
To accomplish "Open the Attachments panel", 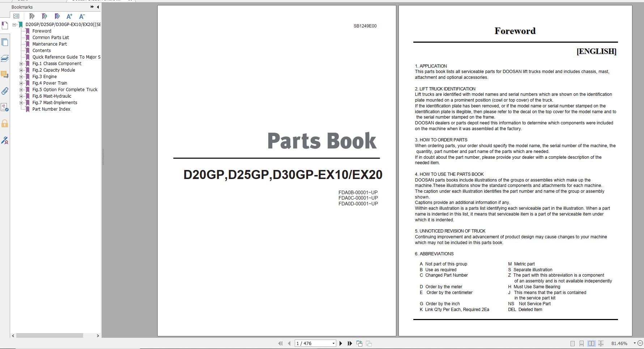I will 5,91.
